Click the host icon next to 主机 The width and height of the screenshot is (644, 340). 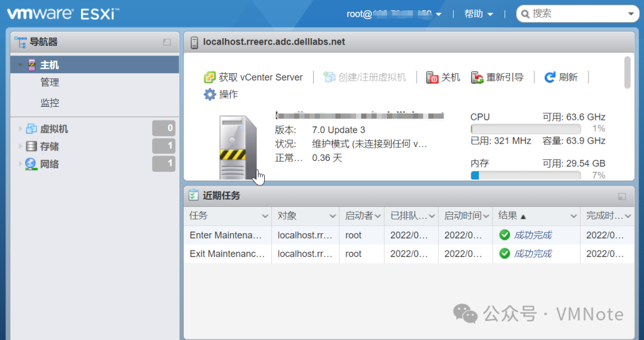point(32,65)
